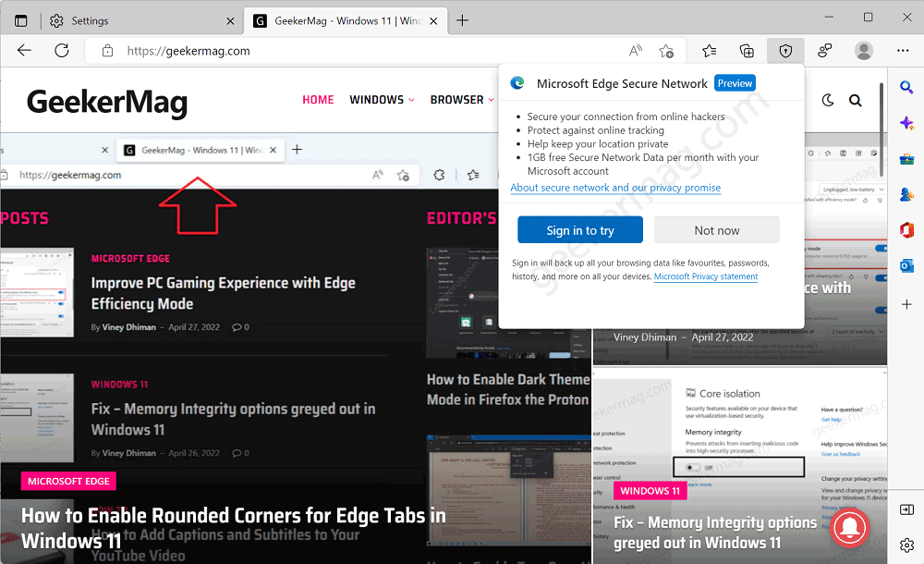Dismiss the popup with Not now
This screenshot has height=564, width=924.
click(717, 230)
